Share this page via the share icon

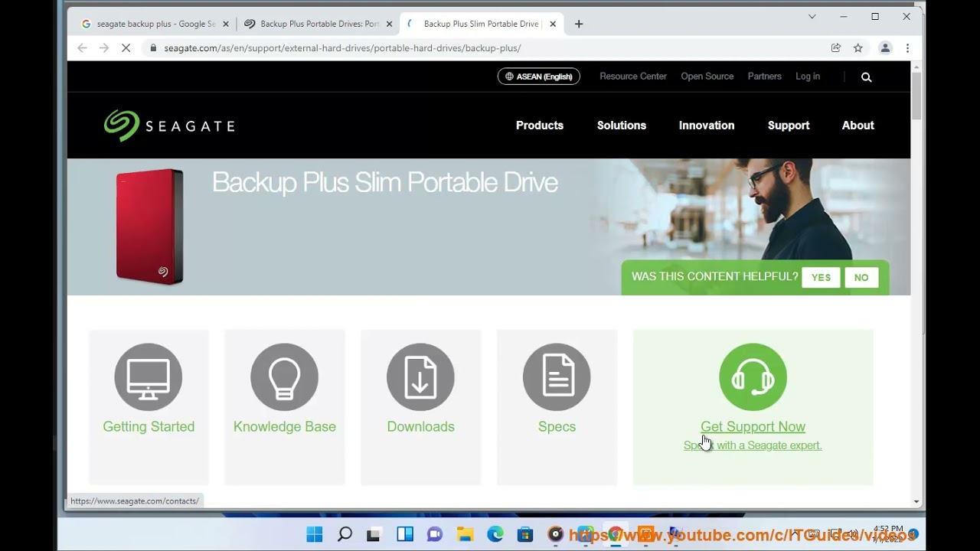[836, 47]
